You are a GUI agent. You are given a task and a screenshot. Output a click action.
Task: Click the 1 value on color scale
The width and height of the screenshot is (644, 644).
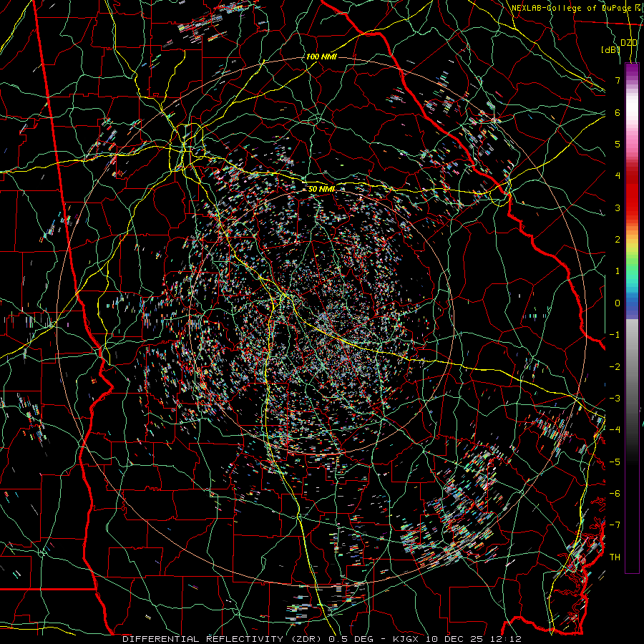pyautogui.click(x=618, y=271)
